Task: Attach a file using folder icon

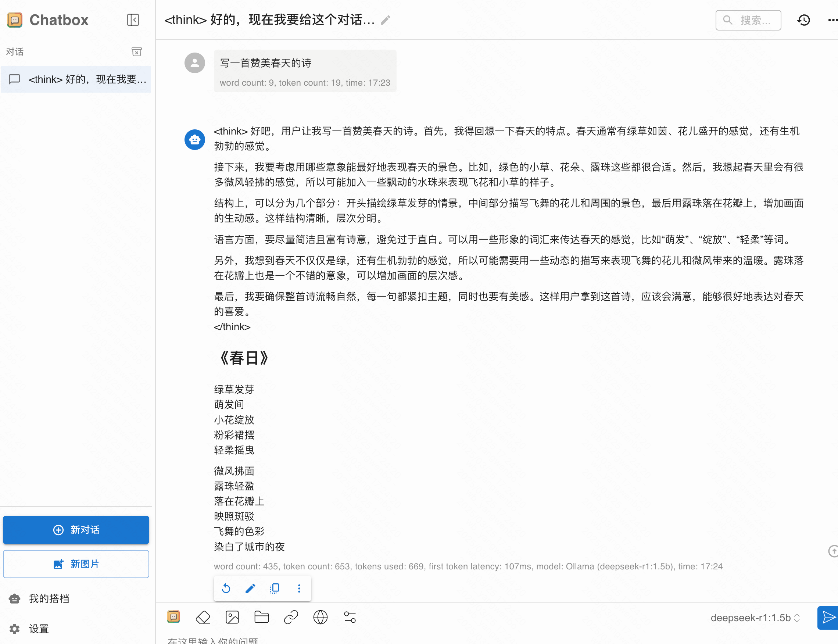Action: [261, 617]
